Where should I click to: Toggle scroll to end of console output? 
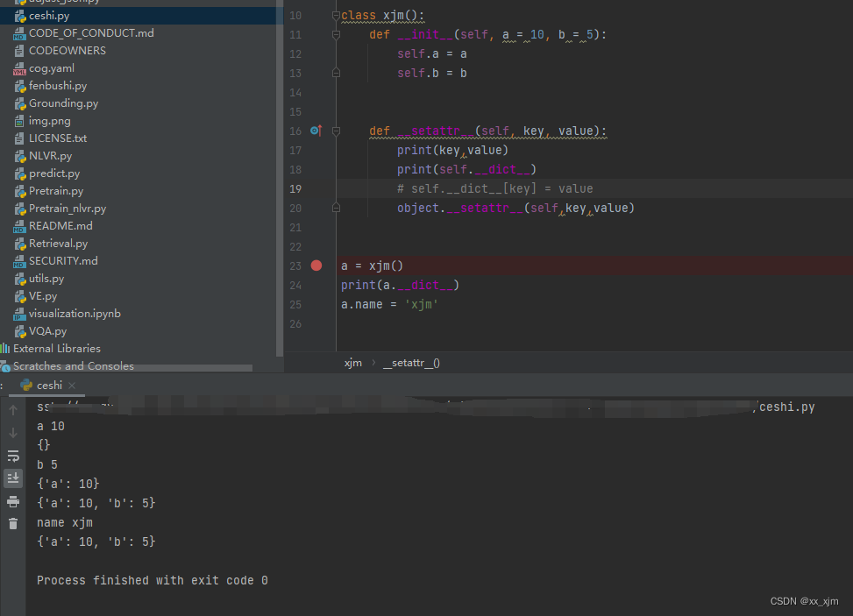(x=13, y=478)
